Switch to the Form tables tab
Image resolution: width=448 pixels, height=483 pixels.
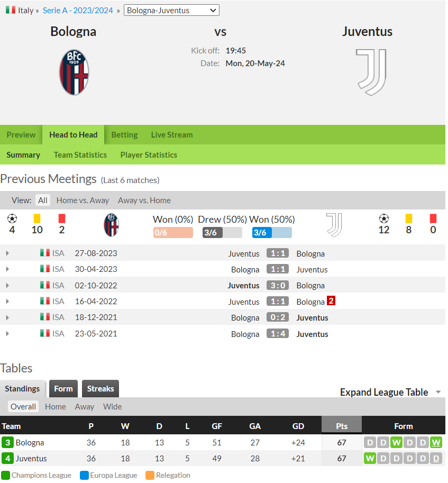(63, 389)
